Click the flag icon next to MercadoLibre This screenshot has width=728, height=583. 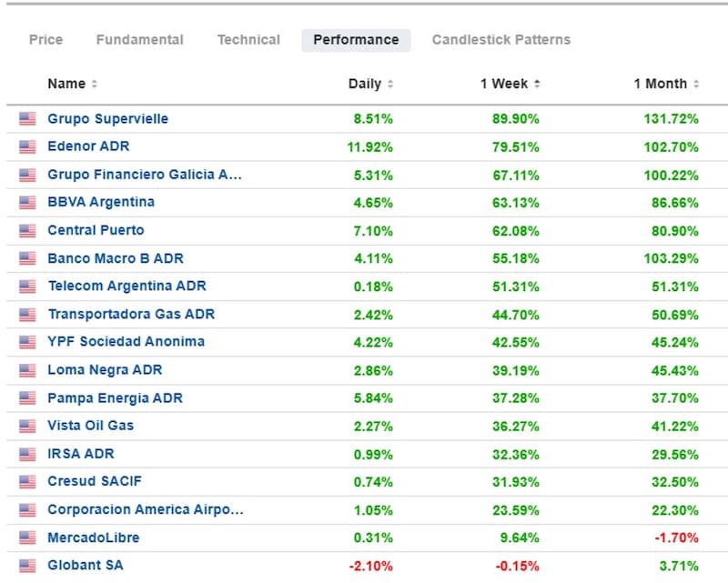[27, 538]
